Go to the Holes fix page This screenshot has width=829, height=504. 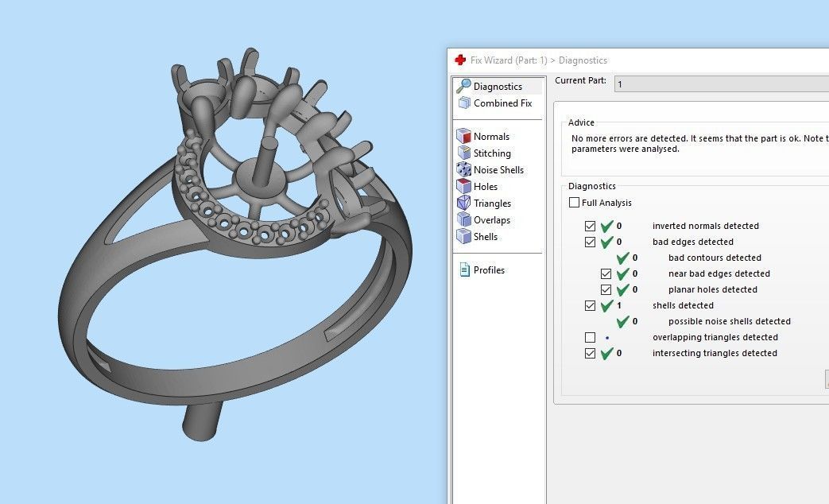(486, 187)
